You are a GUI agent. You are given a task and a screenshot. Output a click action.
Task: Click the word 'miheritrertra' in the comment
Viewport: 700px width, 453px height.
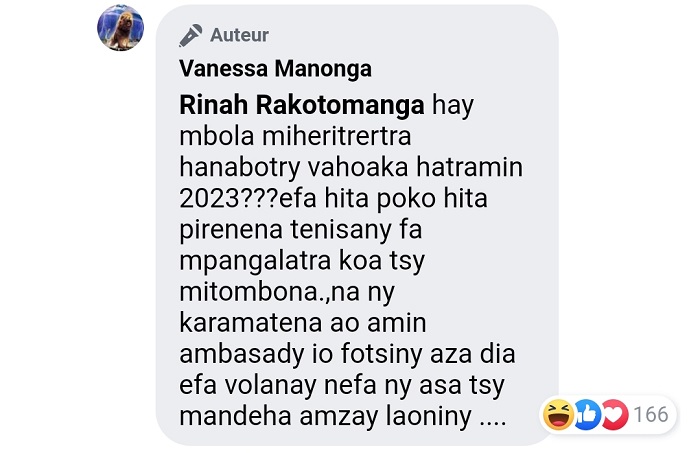coord(337,136)
